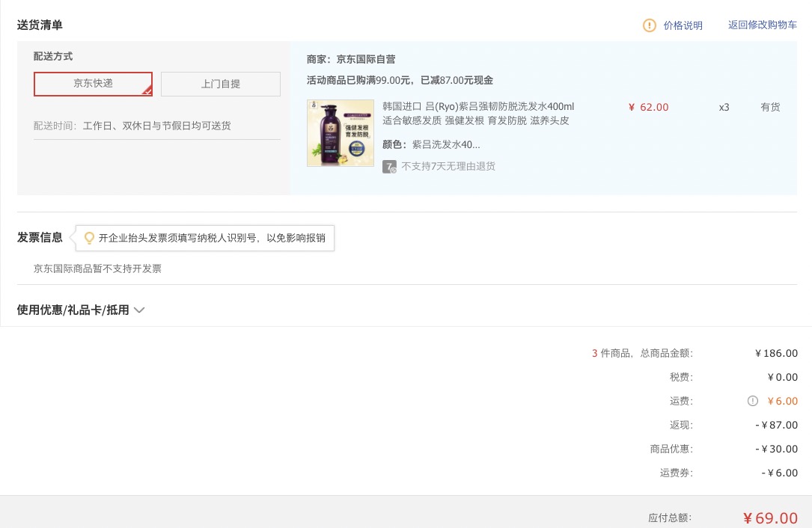Click the orange shipping fee ¥6.00 value
812x528 pixels.
pos(783,401)
